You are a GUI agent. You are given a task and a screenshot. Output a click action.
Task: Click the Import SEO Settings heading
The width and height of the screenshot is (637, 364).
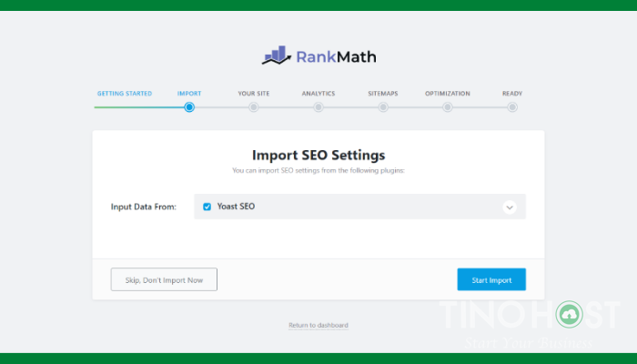pos(318,156)
